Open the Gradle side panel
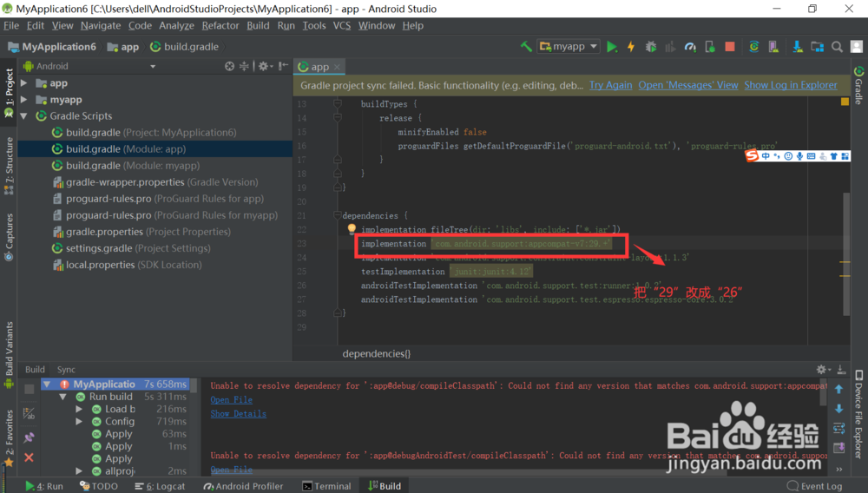Image resolution: width=868 pixels, height=493 pixels. 858,85
